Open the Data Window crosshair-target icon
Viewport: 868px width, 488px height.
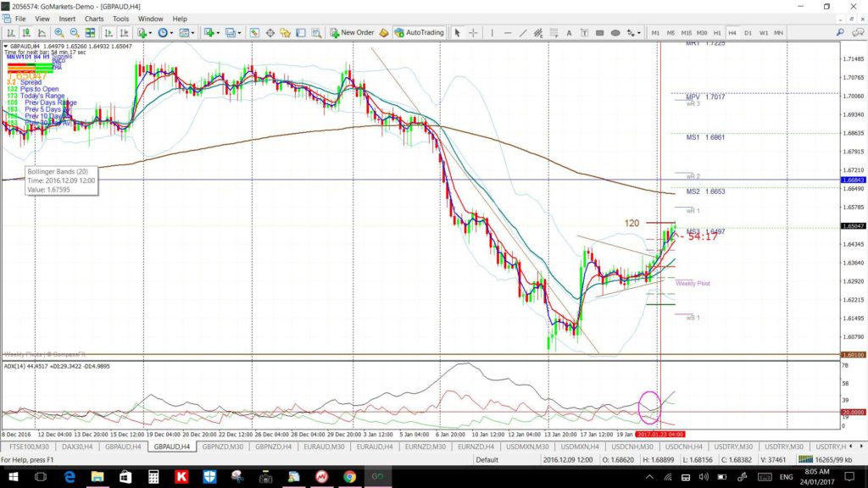point(270,33)
